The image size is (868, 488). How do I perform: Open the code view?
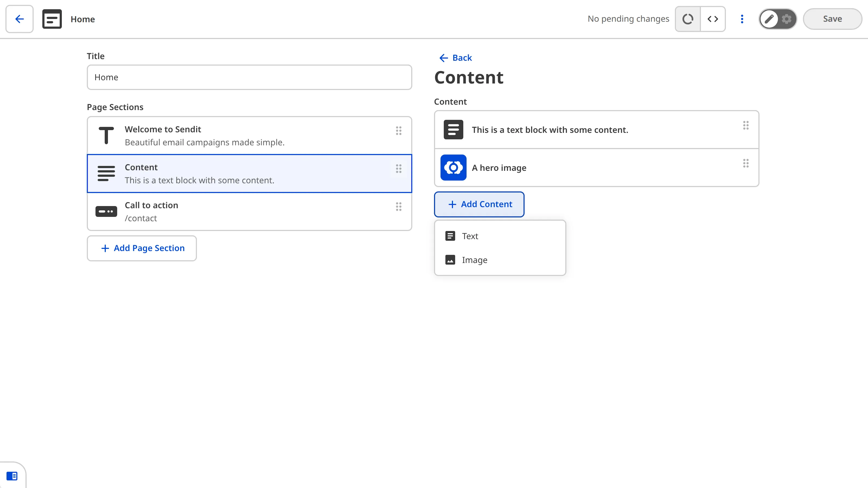click(713, 19)
